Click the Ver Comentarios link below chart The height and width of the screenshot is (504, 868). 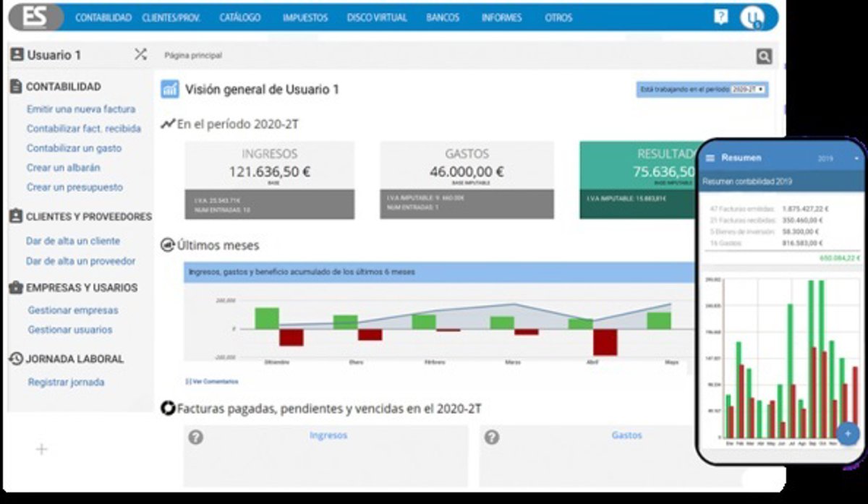coord(213,381)
